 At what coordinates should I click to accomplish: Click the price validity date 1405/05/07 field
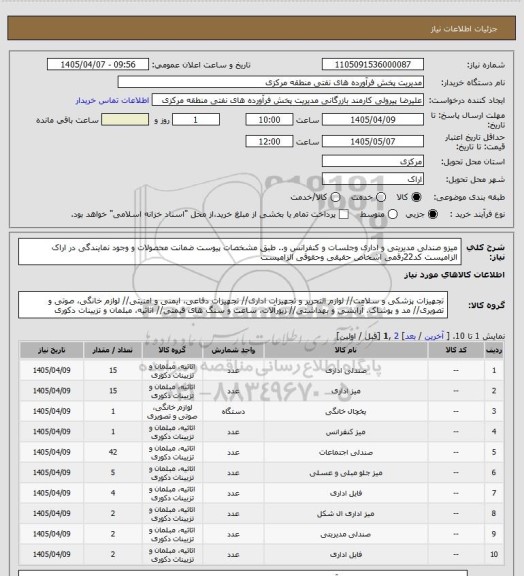click(373, 141)
